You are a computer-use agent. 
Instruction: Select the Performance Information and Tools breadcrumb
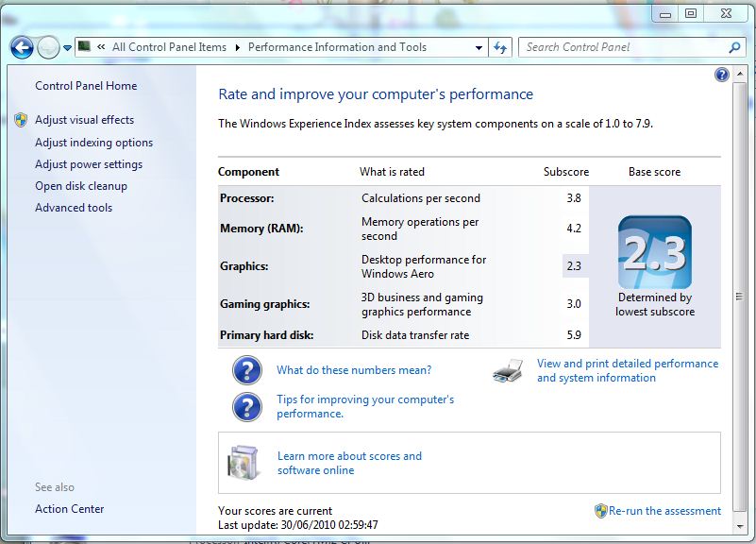(337, 47)
